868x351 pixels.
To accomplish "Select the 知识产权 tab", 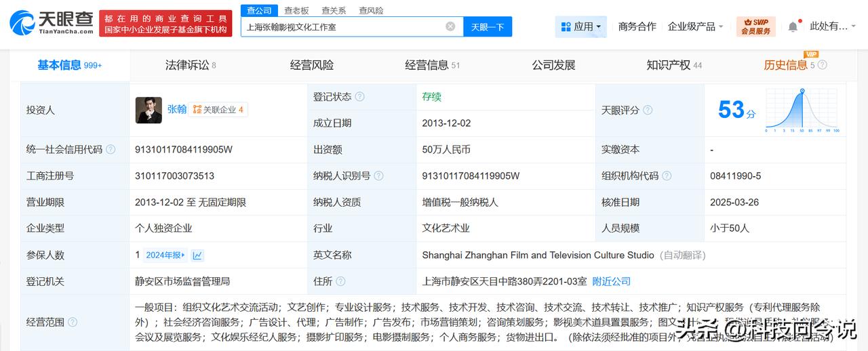I will point(674,65).
